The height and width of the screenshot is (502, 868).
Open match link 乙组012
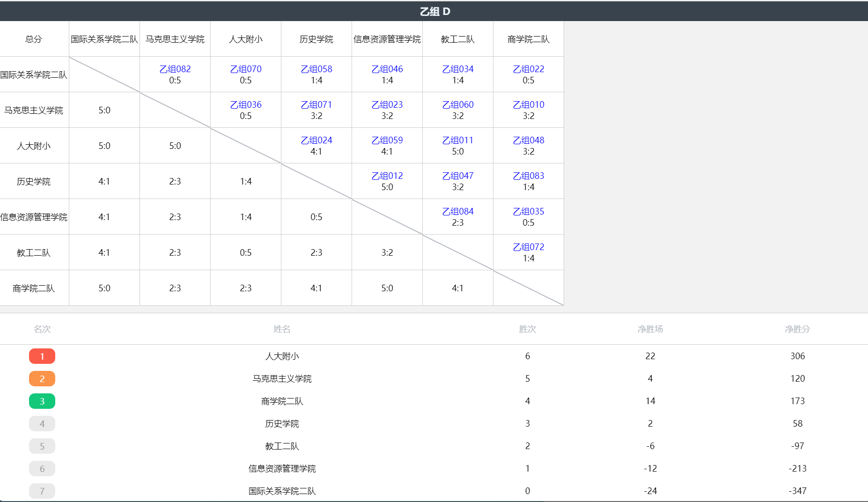coord(387,176)
